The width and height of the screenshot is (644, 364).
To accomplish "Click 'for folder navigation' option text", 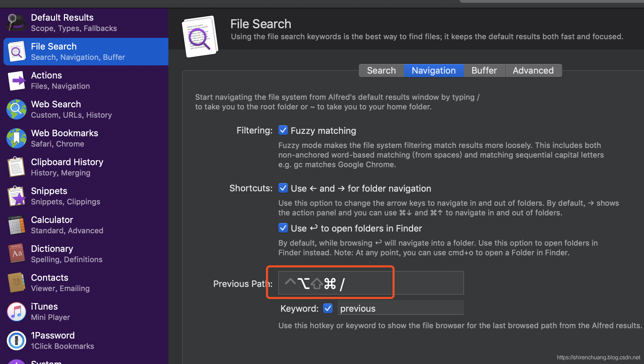I will [x=389, y=189].
